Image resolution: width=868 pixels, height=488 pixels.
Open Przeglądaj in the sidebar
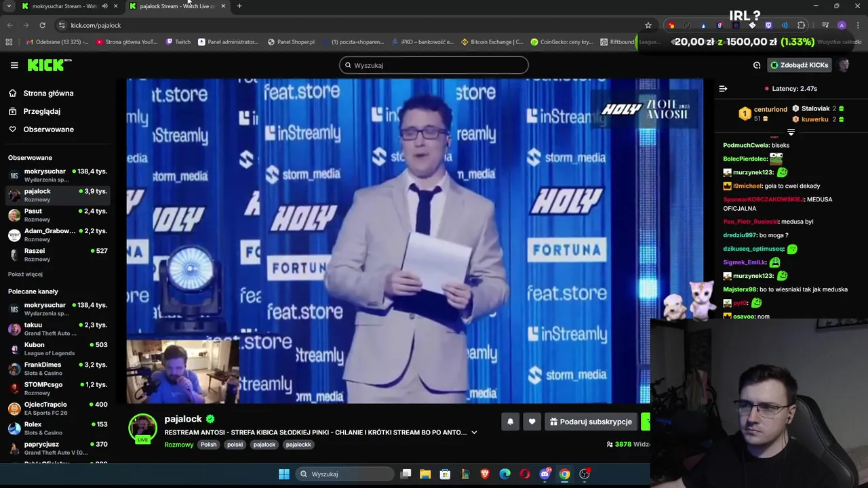pyautogui.click(x=41, y=111)
